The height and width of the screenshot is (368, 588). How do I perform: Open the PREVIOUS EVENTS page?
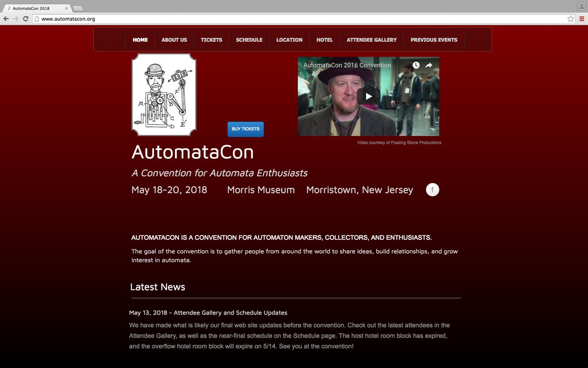click(434, 40)
